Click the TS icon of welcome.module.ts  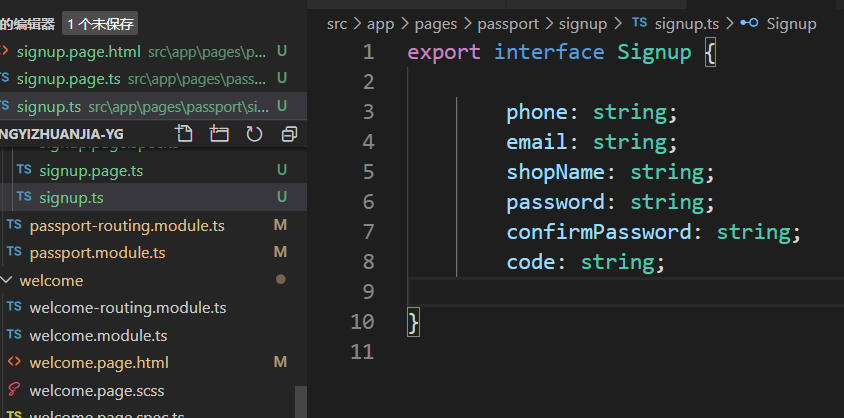pos(15,335)
